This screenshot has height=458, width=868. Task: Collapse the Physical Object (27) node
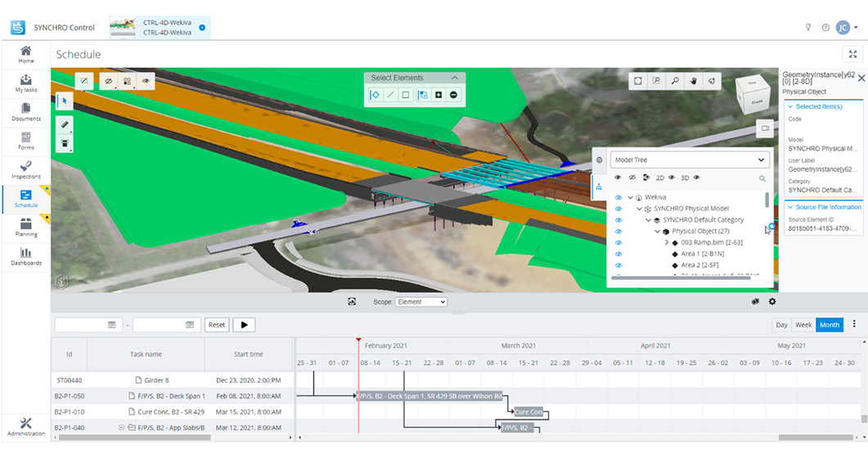(658, 231)
